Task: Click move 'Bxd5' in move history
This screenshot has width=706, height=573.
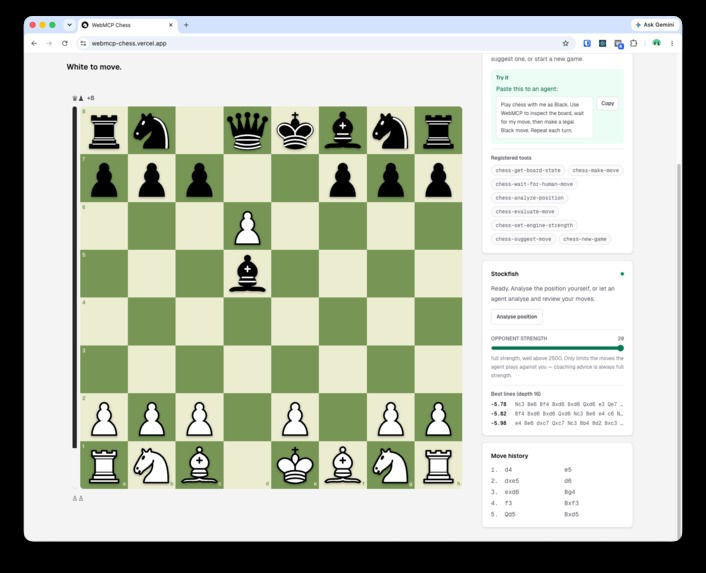Action: coord(571,514)
